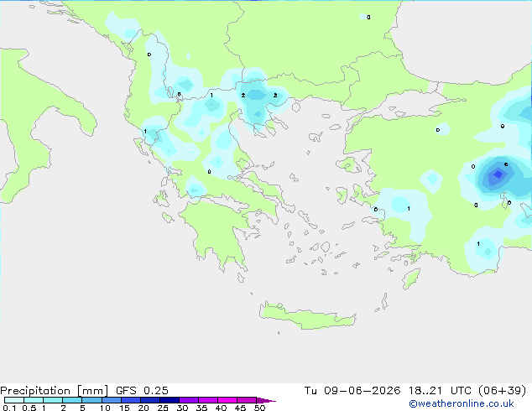Open the weatheronline.co.uk link

click(462, 404)
